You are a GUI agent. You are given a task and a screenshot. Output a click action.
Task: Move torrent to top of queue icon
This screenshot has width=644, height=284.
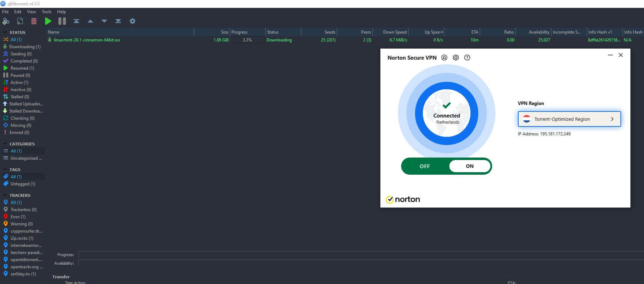[76, 21]
